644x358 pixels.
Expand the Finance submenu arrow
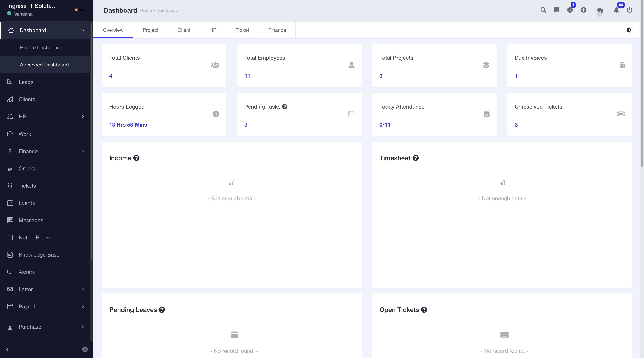(82, 151)
